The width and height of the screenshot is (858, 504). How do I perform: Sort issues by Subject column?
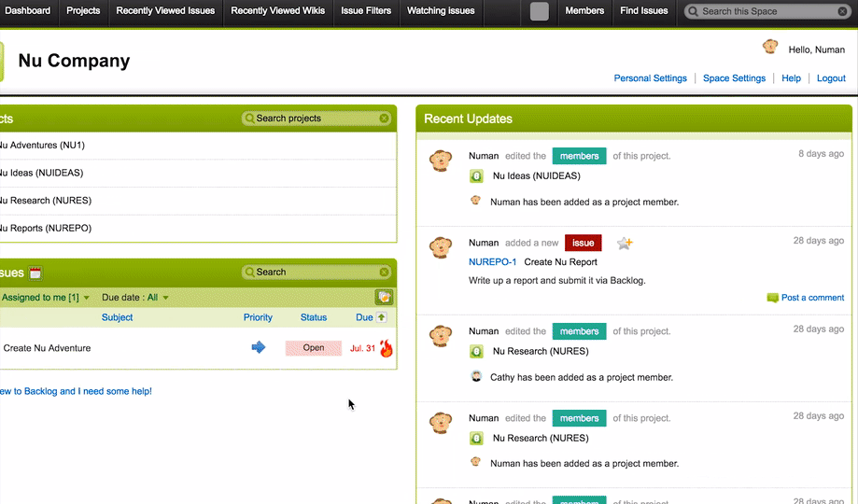click(117, 317)
